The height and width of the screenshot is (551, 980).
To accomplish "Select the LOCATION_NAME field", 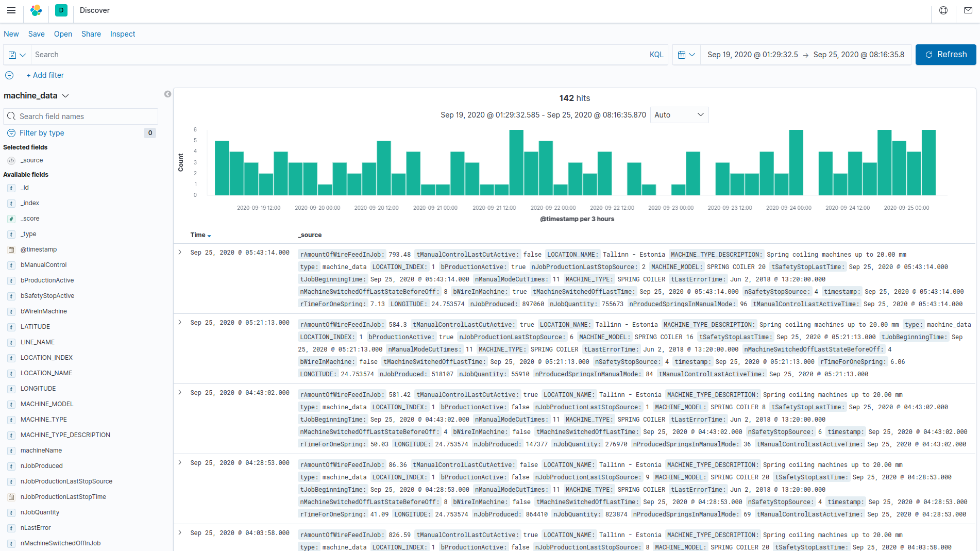I will tap(46, 373).
